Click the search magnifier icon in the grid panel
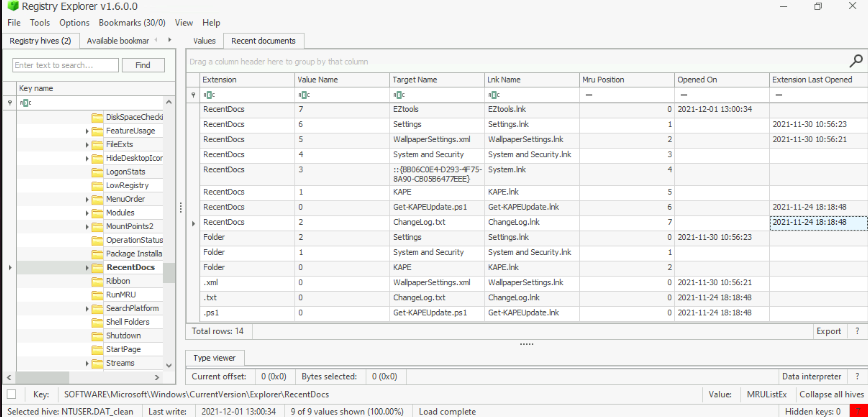The image size is (868, 417). [x=856, y=61]
